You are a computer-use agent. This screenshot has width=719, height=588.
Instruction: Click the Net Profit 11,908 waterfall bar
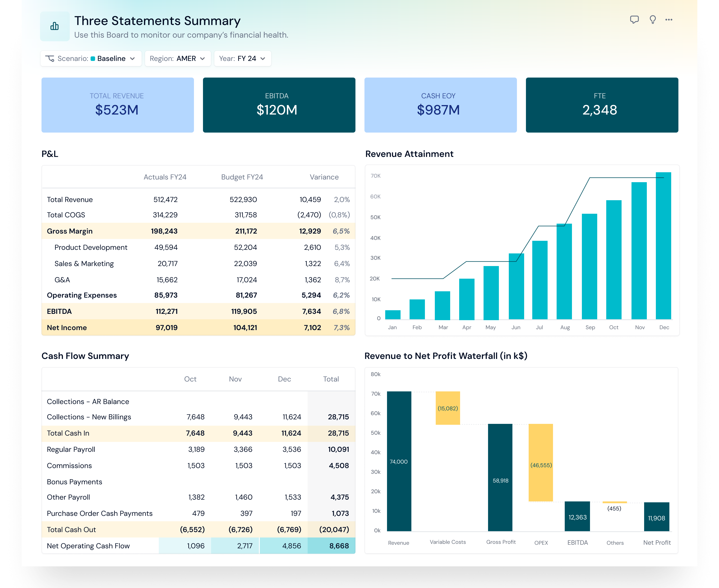click(657, 517)
